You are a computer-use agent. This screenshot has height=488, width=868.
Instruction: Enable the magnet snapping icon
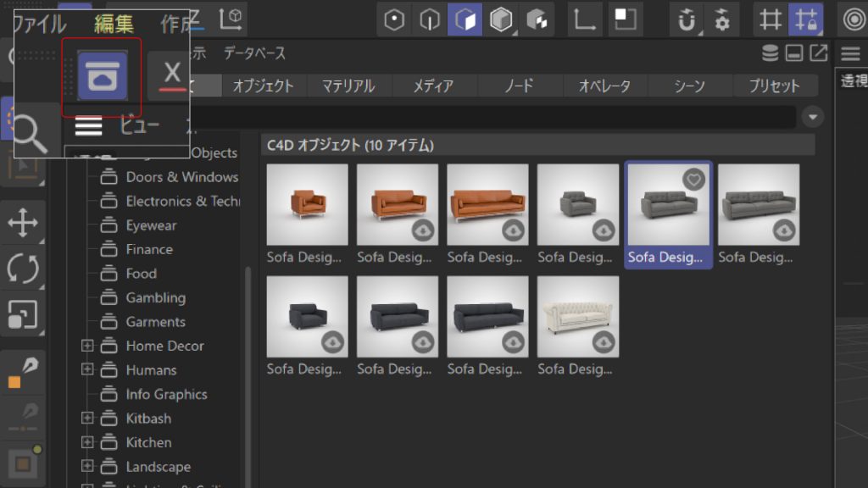tap(687, 19)
